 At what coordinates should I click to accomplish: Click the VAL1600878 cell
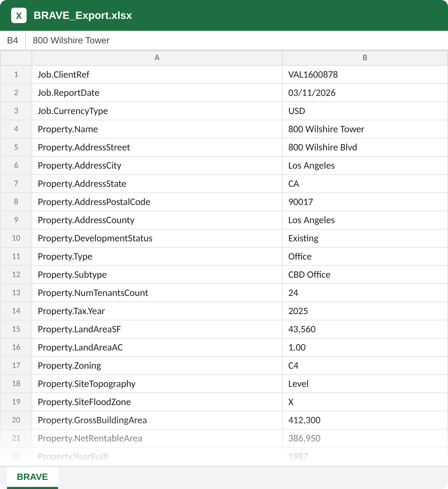[x=365, y=75]
